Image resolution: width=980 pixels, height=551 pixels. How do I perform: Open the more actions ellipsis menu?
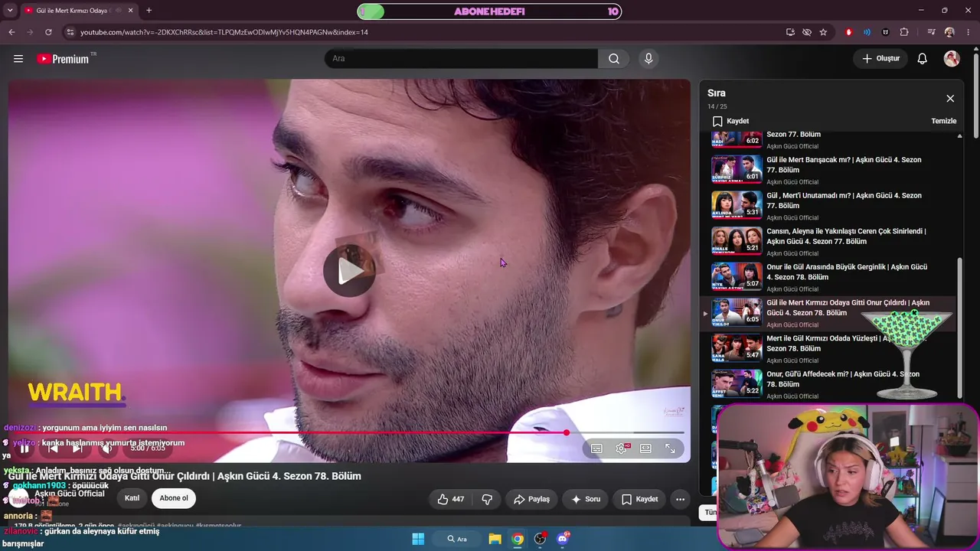(680, 499)
